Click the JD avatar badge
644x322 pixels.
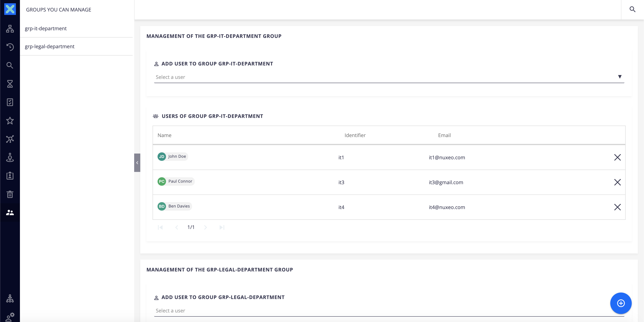[x=162, y=157]
